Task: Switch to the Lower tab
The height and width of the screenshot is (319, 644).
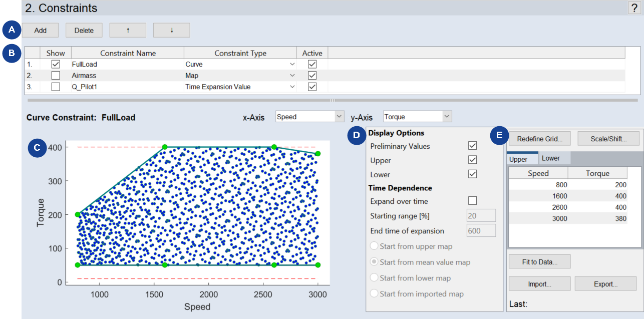Action: click(551, 158)
